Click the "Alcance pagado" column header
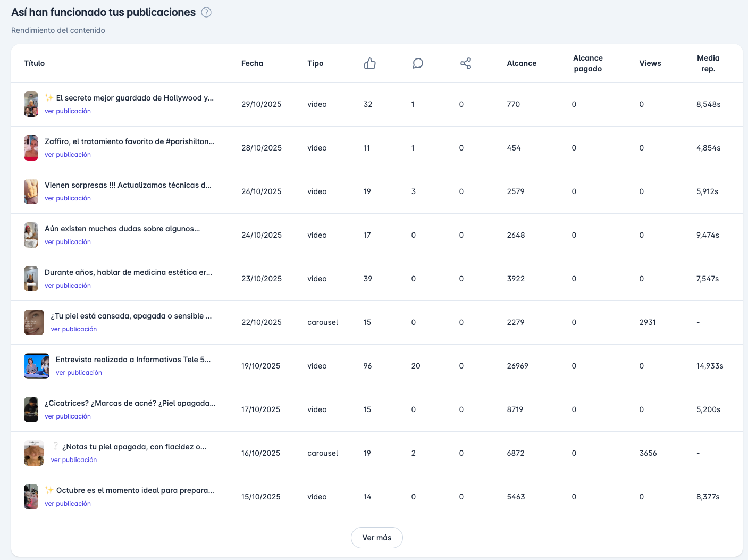Screen dimensions: 748x560 pyautogui.click(x=587, y=63)
